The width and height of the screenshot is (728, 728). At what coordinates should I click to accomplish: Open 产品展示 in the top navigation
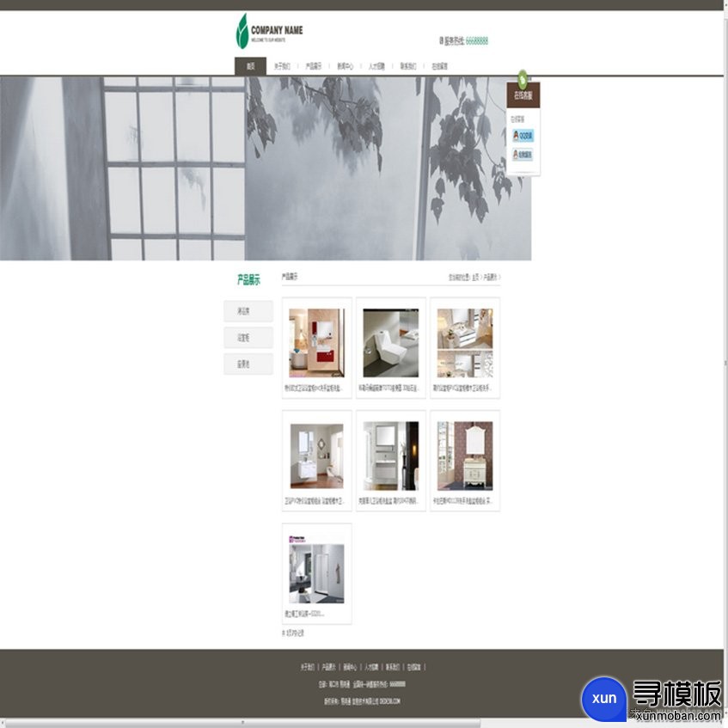(x=314, y=66)
